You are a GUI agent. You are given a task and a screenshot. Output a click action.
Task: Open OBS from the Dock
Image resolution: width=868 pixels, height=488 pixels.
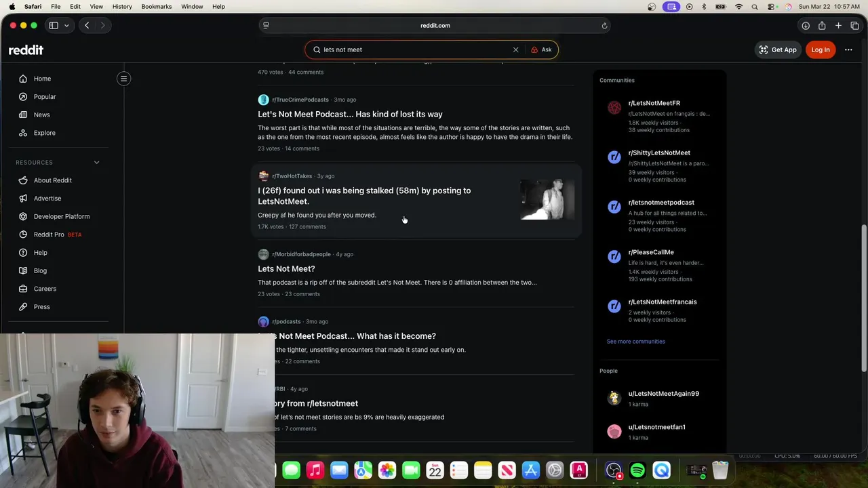[x=613, y=470]
